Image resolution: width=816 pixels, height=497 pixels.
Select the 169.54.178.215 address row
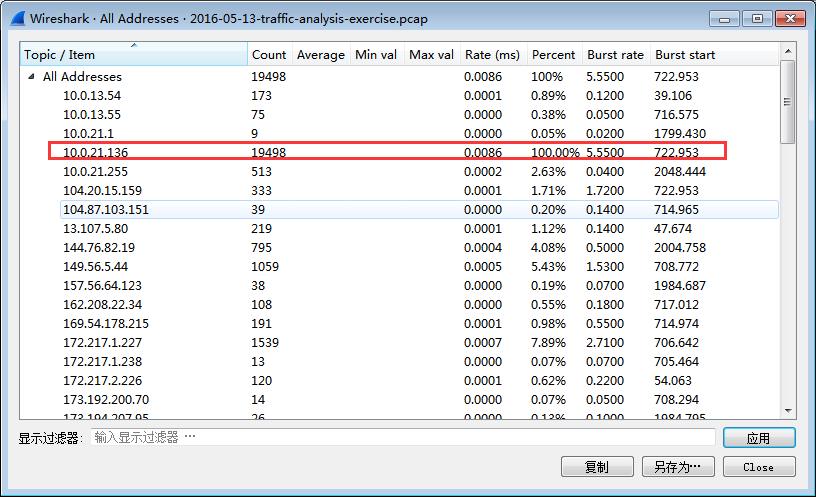(x=399, y=324)
